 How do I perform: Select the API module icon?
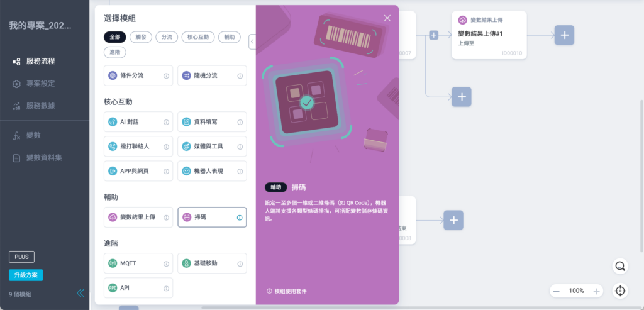point(113,288)
